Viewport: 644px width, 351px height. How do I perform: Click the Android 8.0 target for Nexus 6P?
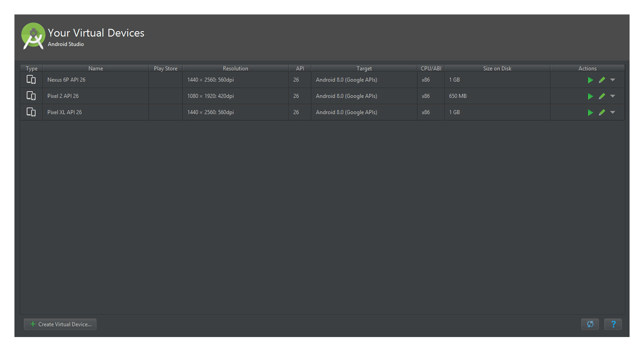[x=364, y=80]
